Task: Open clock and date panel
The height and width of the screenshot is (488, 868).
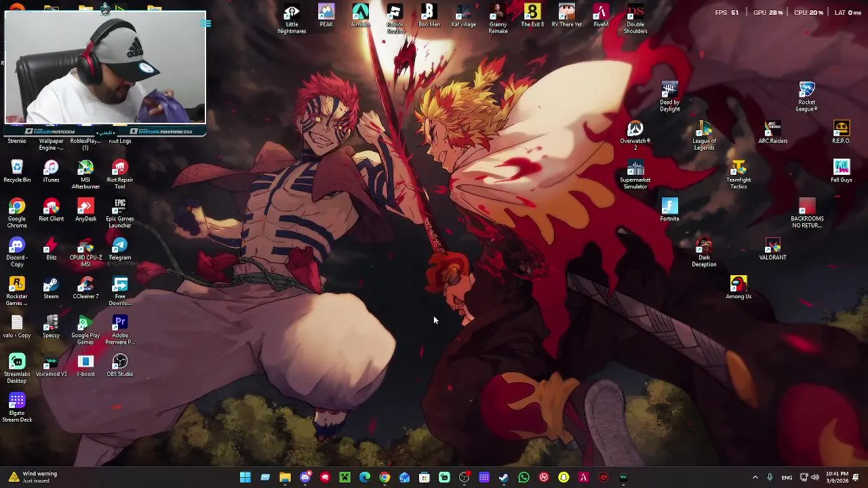Action: point(837,478)
